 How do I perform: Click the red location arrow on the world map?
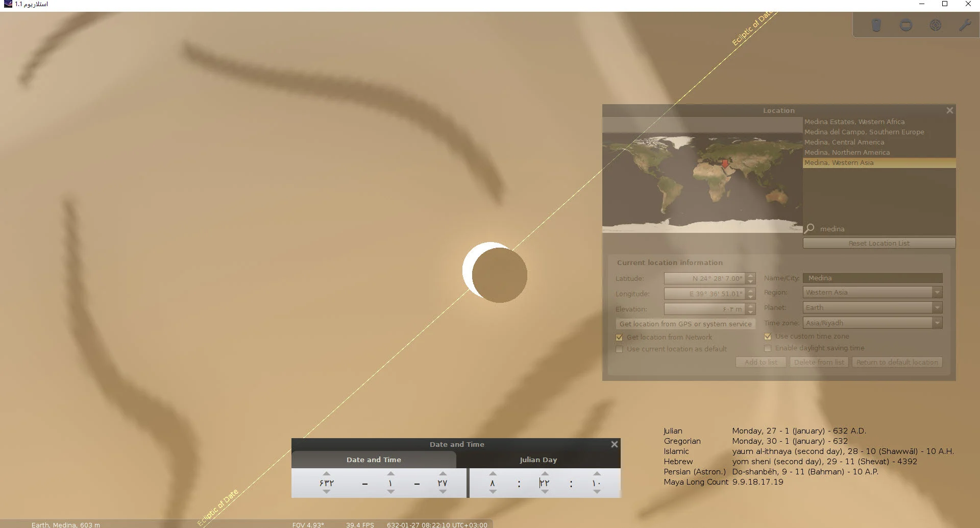tap(725, 163)
